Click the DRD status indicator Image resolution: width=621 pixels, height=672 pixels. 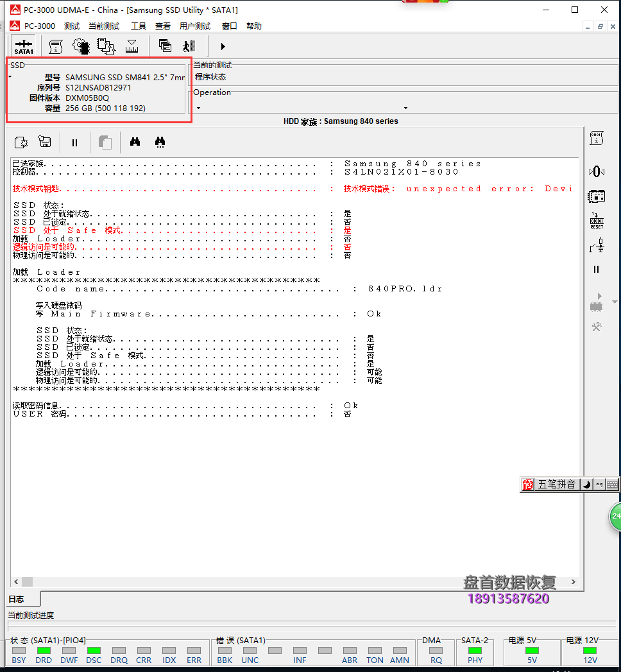(44, 651)
